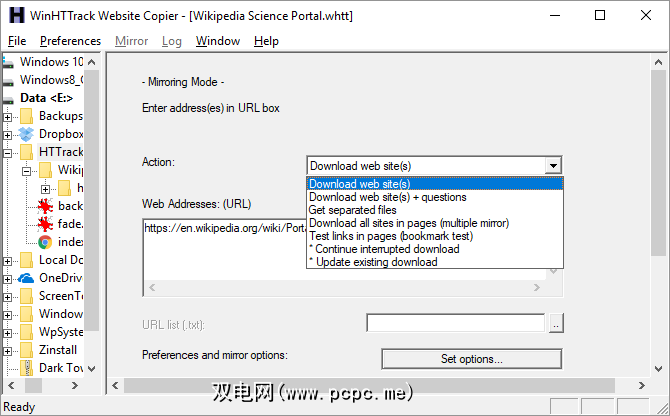Close the Action dropdown via its arrow
This screenshot has height=416, width=670.
click(x=553, y=166)
